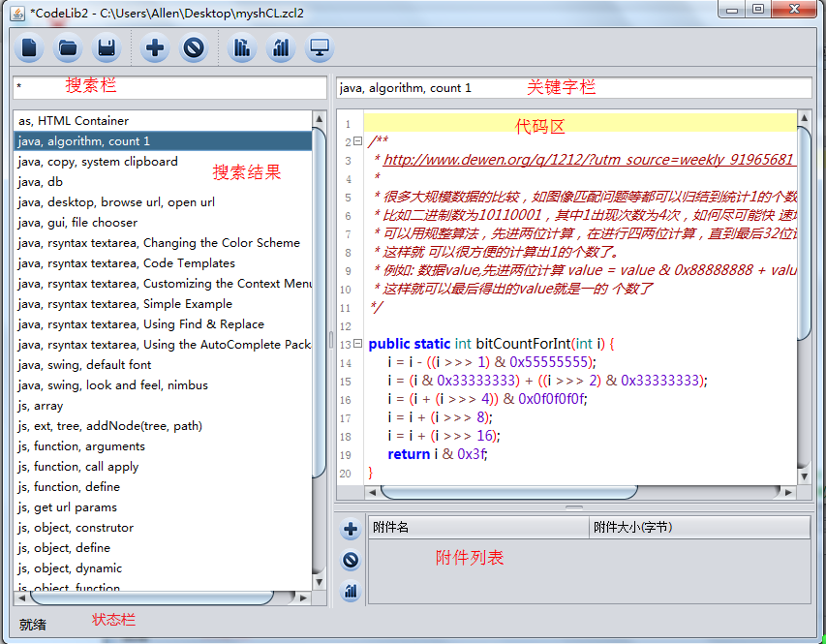The image size is (826, 644).
Task: Select 'java, gui, file chooser' entry
Action: [x=163, y=223]
